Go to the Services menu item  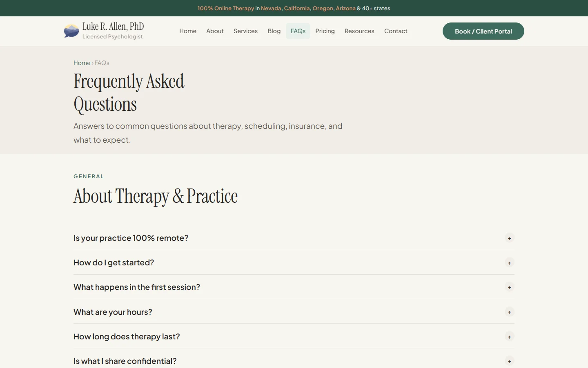click(245, 31)
